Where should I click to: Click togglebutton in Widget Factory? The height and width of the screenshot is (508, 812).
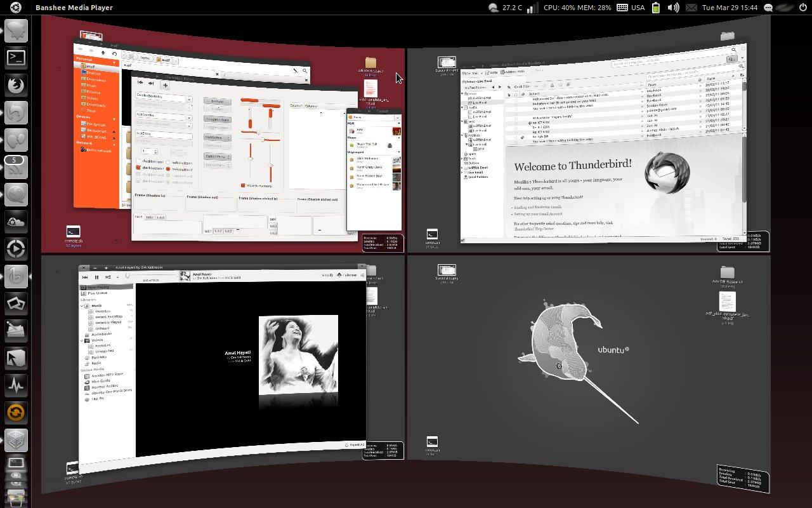[x=217, y=119]
